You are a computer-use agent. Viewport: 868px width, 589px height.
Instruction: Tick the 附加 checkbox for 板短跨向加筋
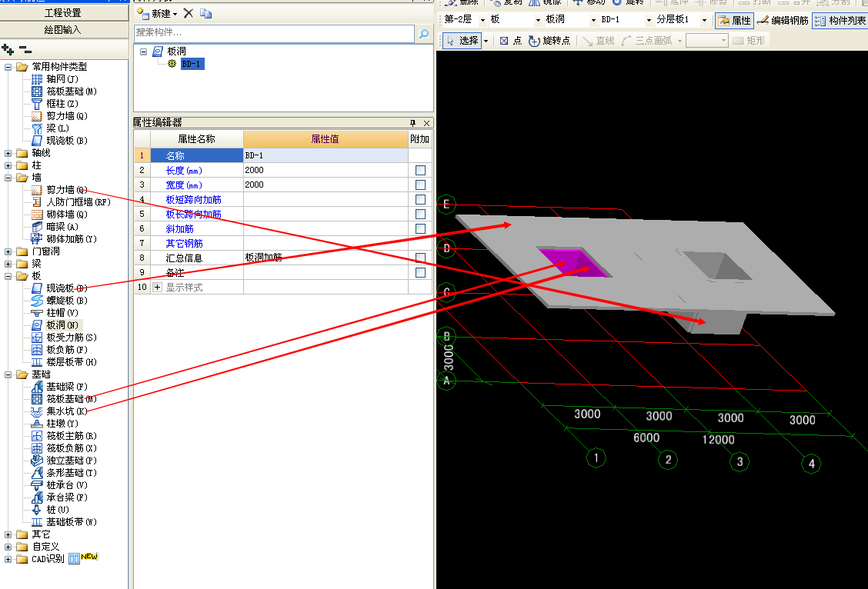420,200
